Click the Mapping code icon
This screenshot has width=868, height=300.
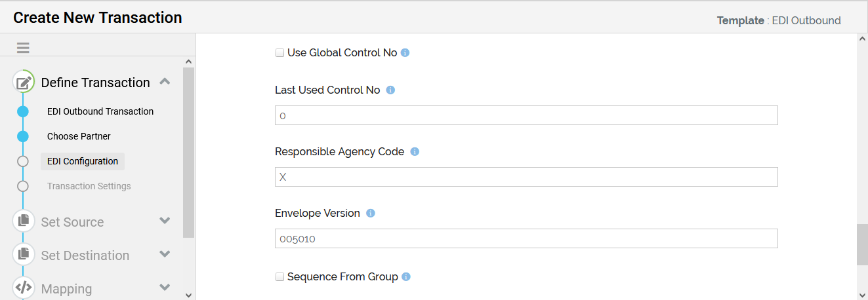24,288
